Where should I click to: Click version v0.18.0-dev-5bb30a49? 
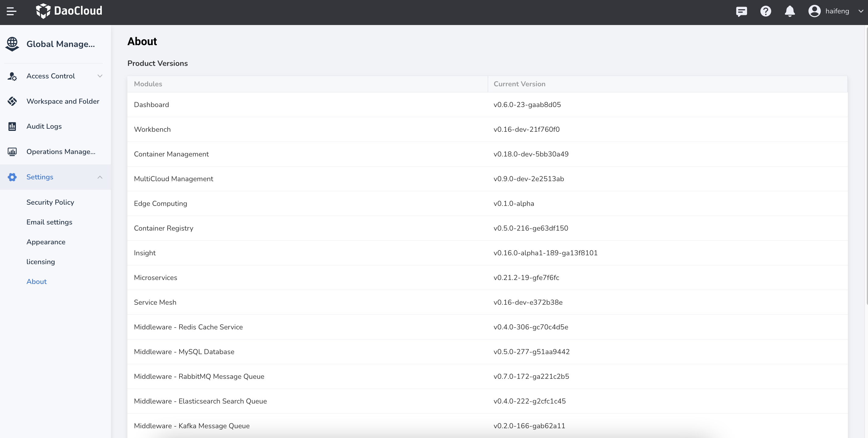[x=531, y=154]
